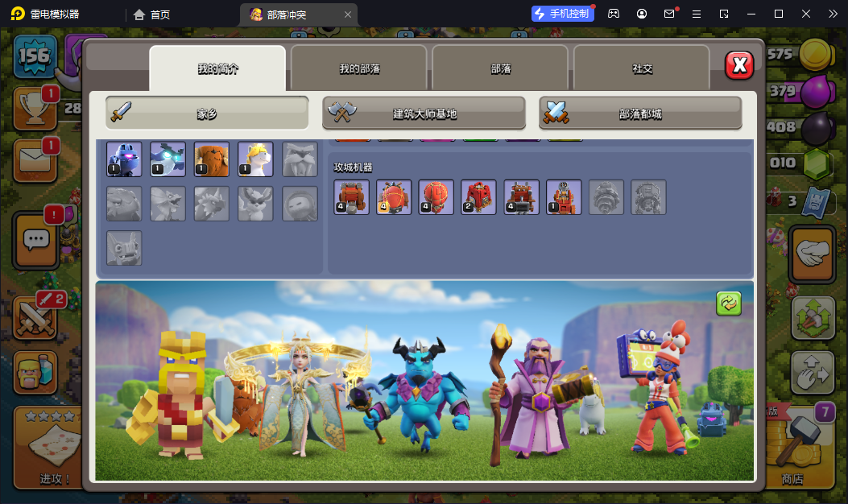Open the LDPlayer gamepad keymapping icon
Screen dimensions: 848x504
click(614, 14)
